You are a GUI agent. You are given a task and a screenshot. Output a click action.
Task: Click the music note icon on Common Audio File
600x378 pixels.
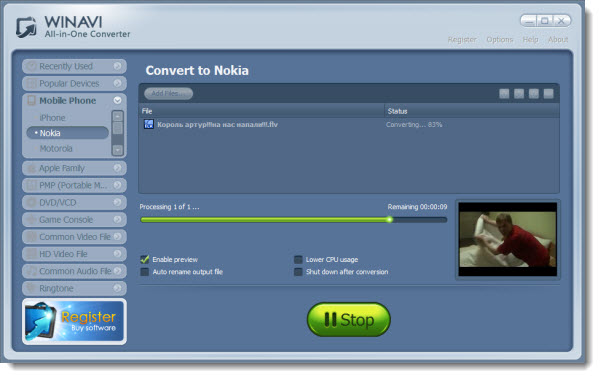click(32, 271)
